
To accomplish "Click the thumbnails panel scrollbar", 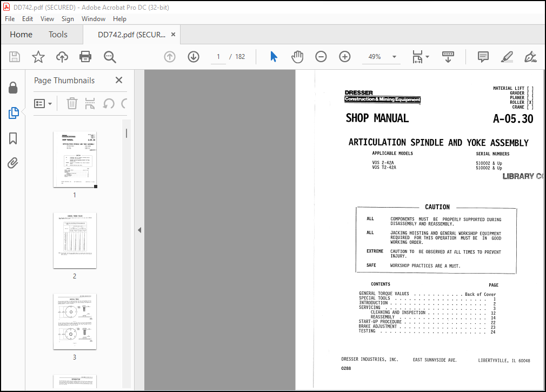I will coord(126,134).
